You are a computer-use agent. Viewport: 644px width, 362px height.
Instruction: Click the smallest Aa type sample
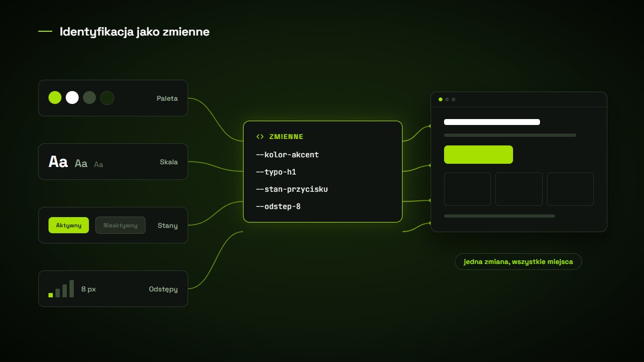pos(99,165)
